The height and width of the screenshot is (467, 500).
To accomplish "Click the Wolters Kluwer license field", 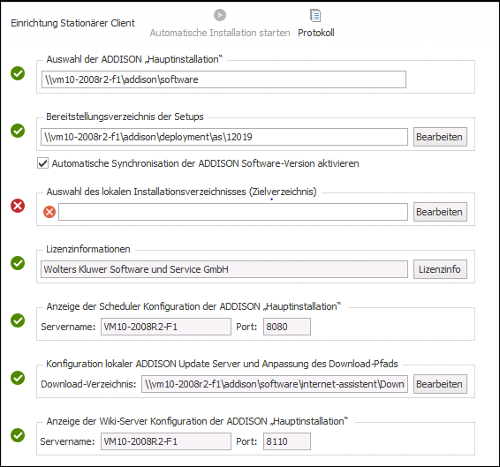I will coord(224,269).
